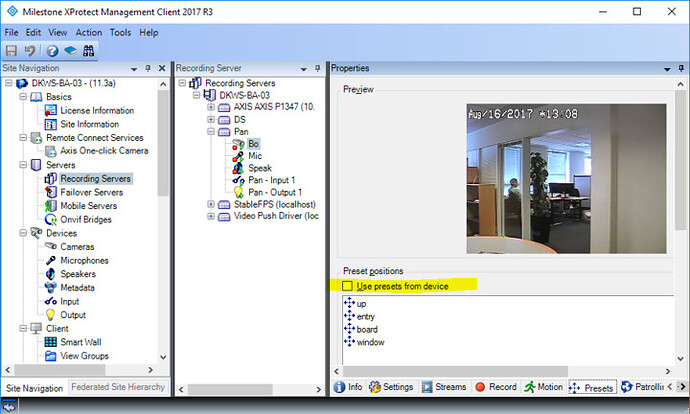
Task: Click the Mobile Servers icon
Action: [51, 206]
